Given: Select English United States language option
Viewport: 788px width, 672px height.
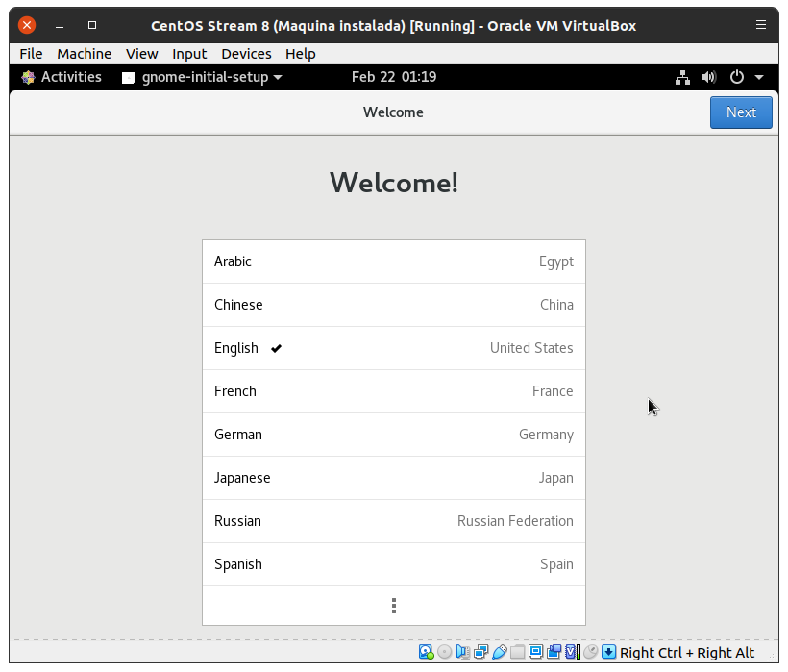Looking at the screenshot, I should point(393,348).
